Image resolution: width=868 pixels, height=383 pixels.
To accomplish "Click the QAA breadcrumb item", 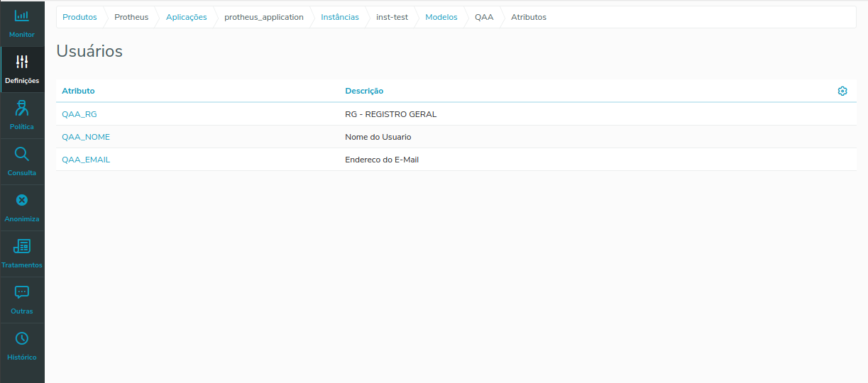I will pyautogui.click(x=484, y=17).
